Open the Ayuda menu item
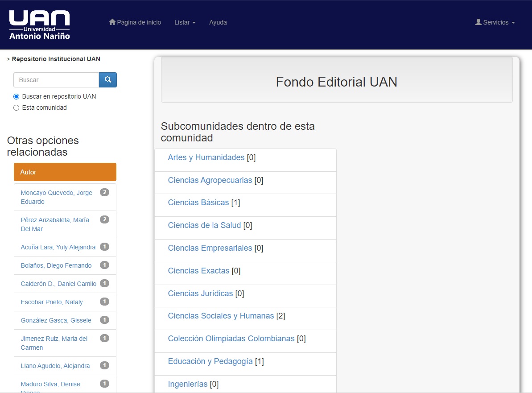Viewport: 532px width, 393px height. click(x=218, y=22)
